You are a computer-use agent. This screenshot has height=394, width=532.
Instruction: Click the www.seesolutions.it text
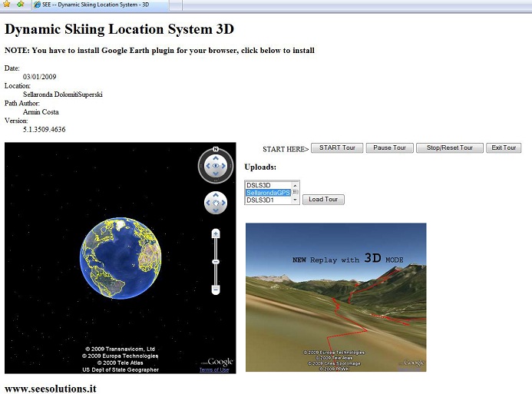coord(51,389)
